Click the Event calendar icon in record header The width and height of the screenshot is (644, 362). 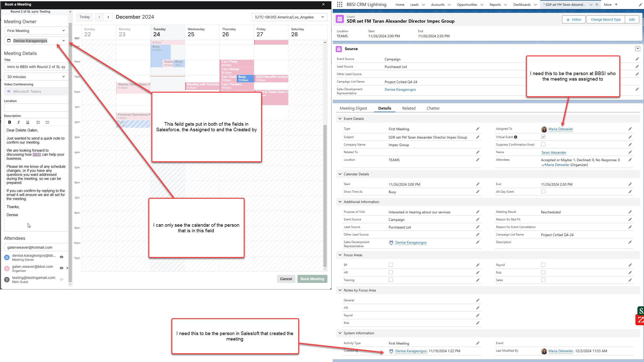tap(340, 19)
